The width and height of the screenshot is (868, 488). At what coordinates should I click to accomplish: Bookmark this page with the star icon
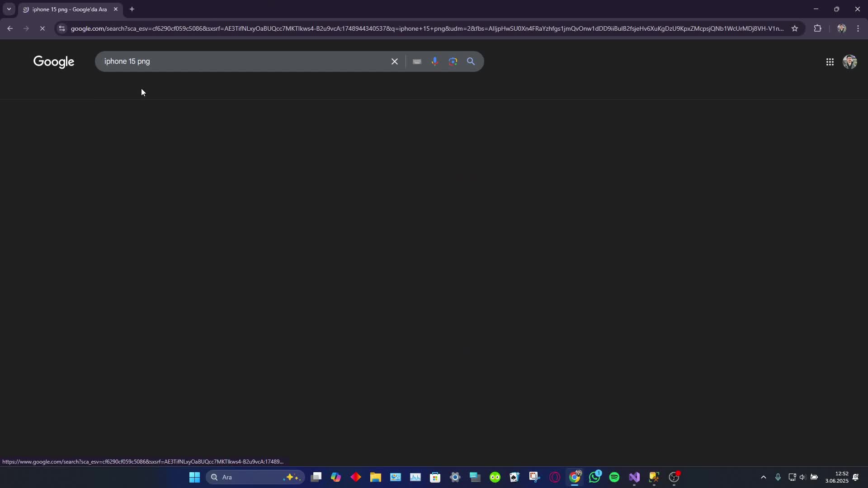(x=795, y=28)
